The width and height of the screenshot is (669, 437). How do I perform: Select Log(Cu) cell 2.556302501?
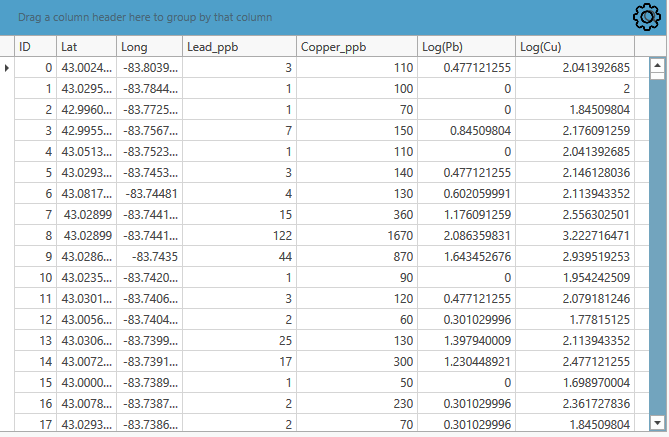click(575, 215)
